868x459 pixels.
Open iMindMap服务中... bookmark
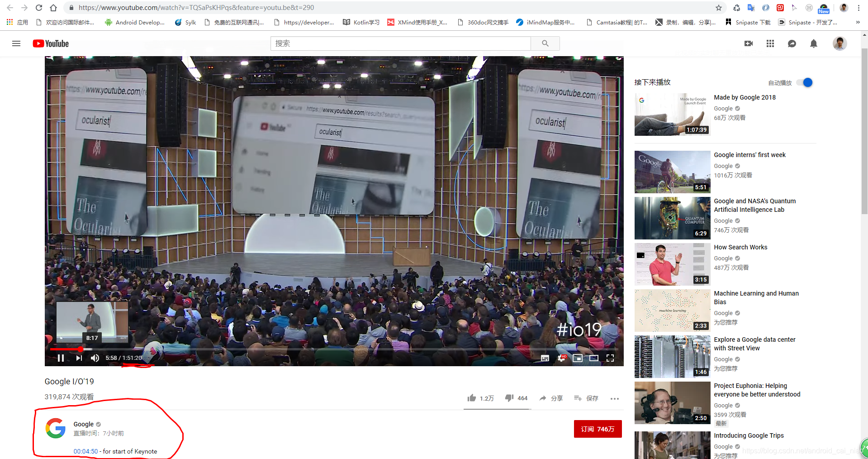click(x=545, y=22)
